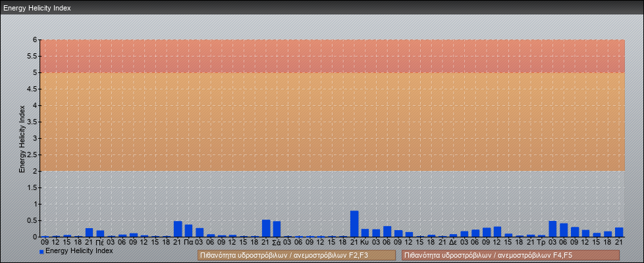Click the Πα day label on x-axis

188,243
